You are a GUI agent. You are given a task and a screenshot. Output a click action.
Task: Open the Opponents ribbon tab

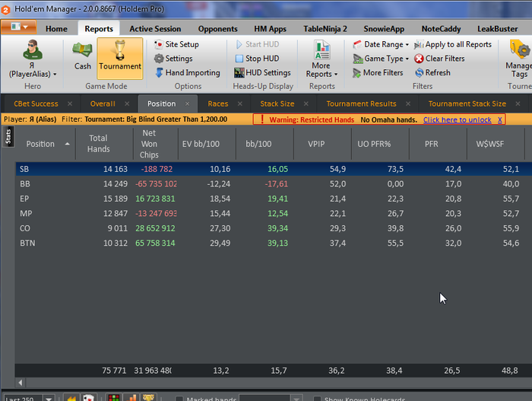pos(218,29)
